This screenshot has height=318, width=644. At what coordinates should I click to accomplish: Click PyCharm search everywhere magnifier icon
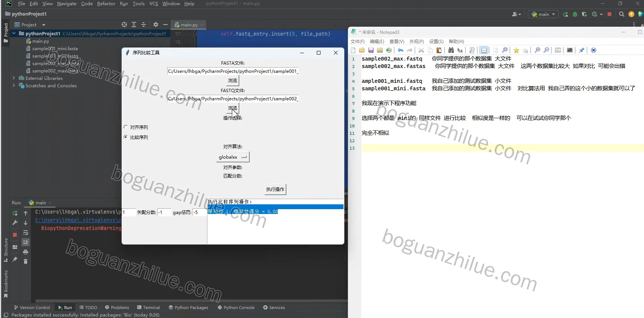tap(621, 14)
